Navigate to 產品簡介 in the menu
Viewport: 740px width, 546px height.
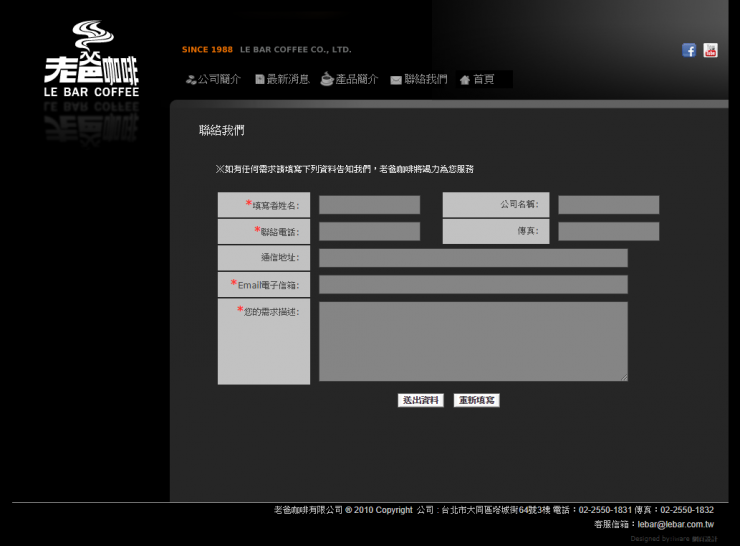point(357,79)
